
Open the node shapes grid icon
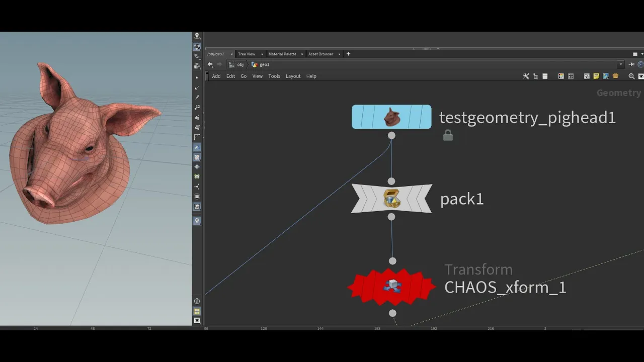pyautogui.click(x=571, y=76)
